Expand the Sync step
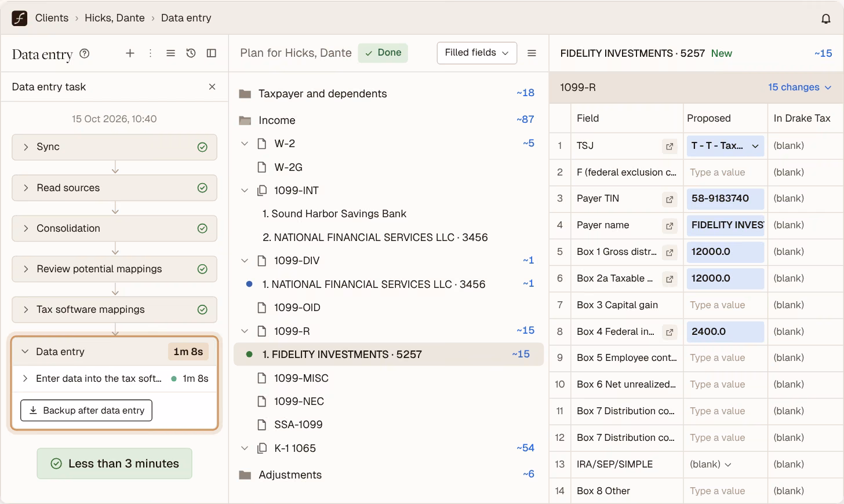 [114, 147]
